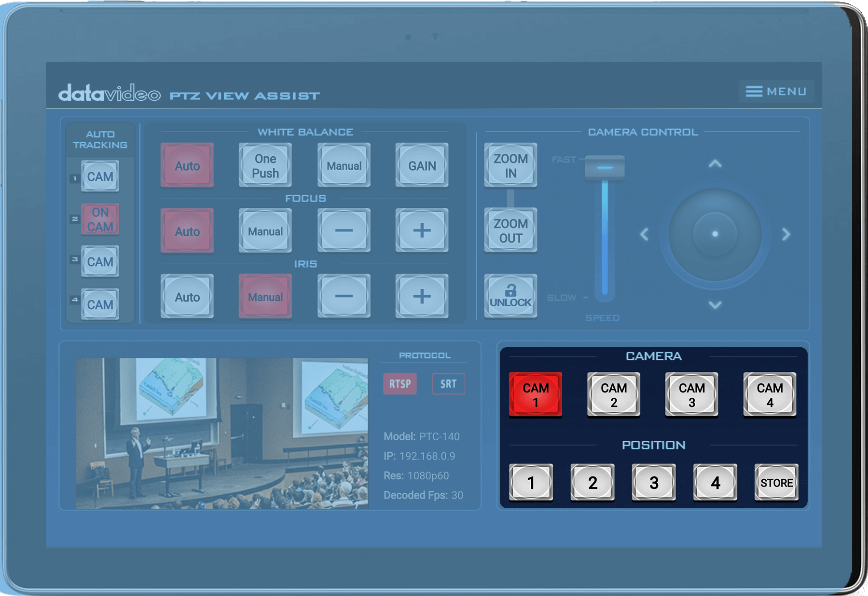The height and width of the screenshot is (596, 868).
Task: Enable White Balance Auto mode
Action: [x=187, y=165]
